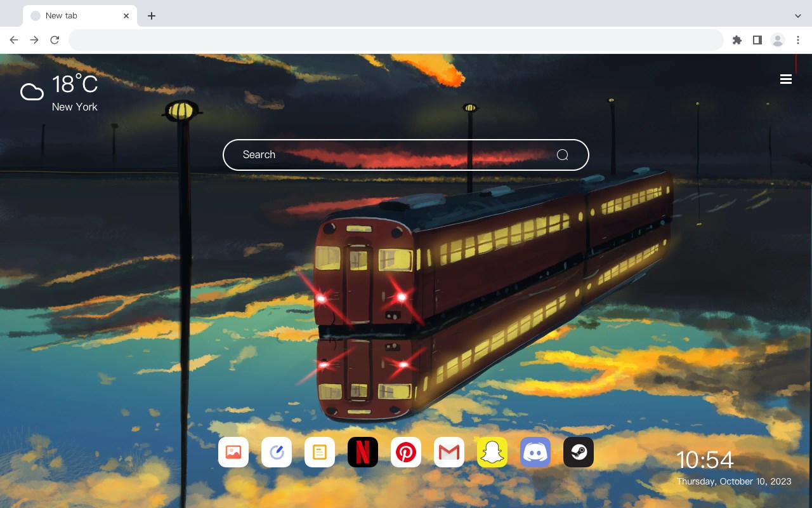
Task: Click the 18°C temperature reading
Action: (75, 84)
